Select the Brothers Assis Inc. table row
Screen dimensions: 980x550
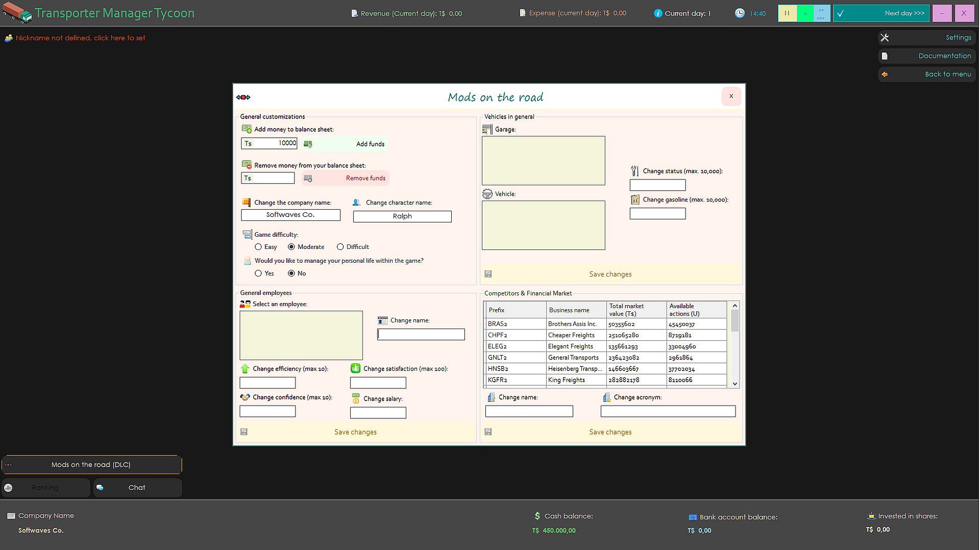(605, 324)
